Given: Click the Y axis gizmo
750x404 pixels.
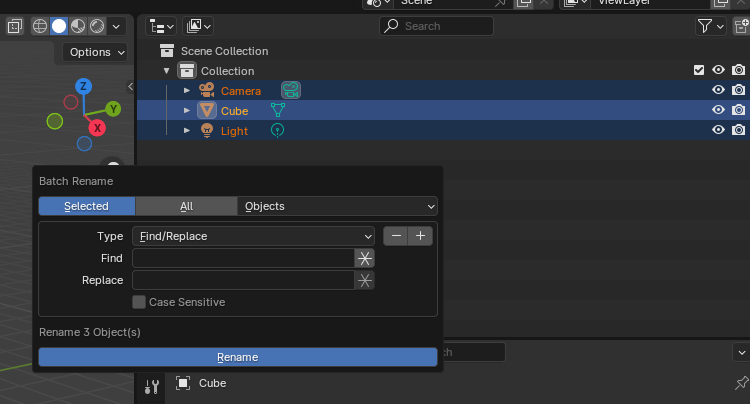Looking at the screenshot, I should [113, 109].
